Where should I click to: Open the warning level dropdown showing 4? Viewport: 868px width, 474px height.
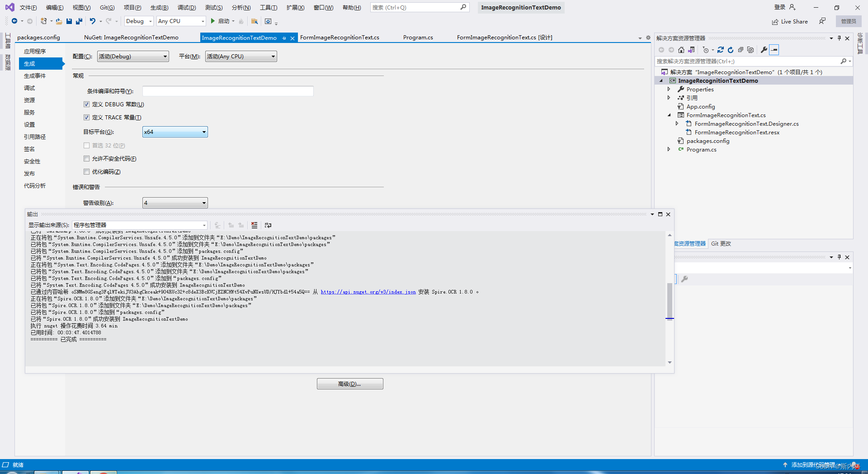[175, 203]
